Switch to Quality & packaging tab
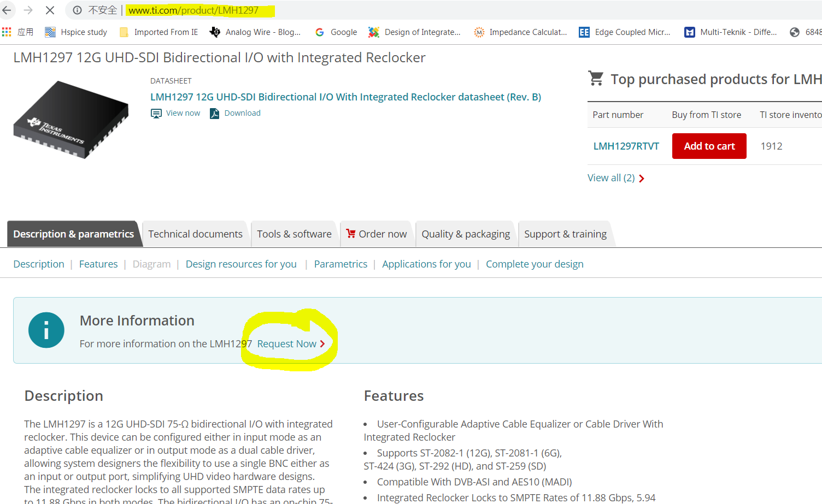The width and height of the screenshot is (822, 504). (466, 234)
